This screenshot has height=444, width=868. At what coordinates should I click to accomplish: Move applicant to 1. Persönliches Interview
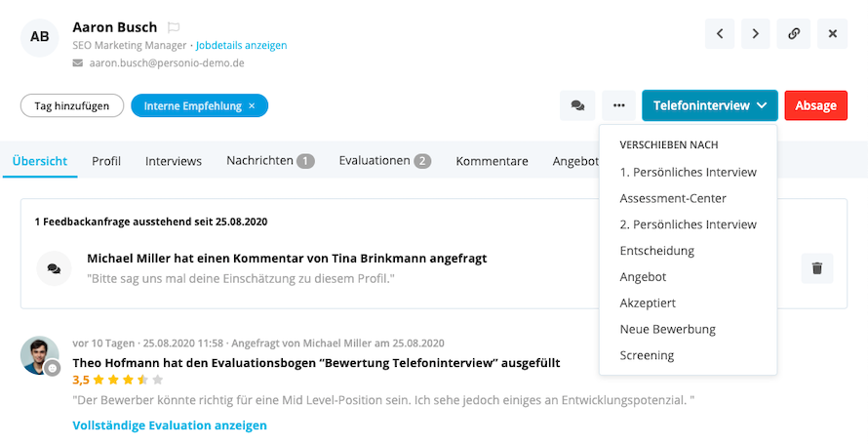688,172
